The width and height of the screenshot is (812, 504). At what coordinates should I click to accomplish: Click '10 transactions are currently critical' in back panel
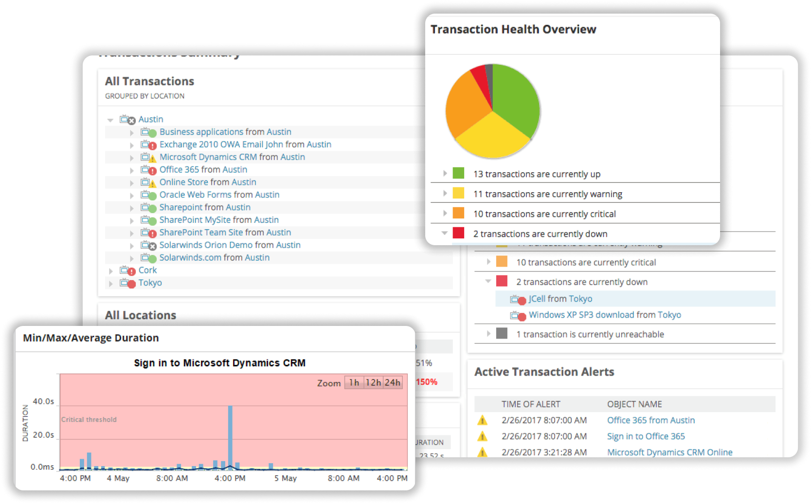click(x=586, y=263)
